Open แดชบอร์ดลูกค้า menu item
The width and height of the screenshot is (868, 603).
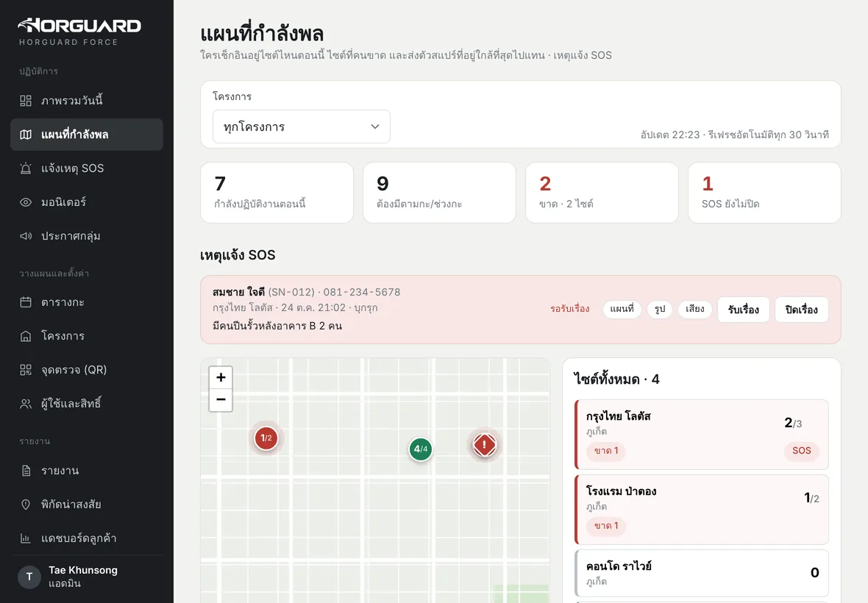tap(87, 538)
